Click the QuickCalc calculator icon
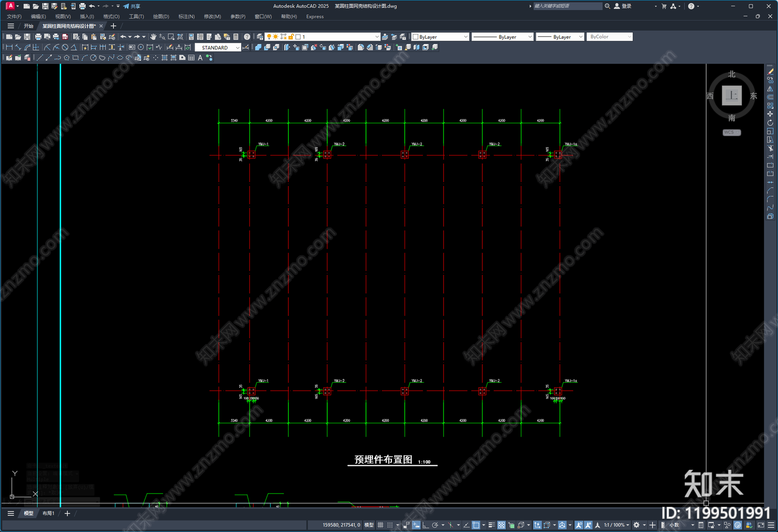The image size is (778, 532). [x=236, y=37]
